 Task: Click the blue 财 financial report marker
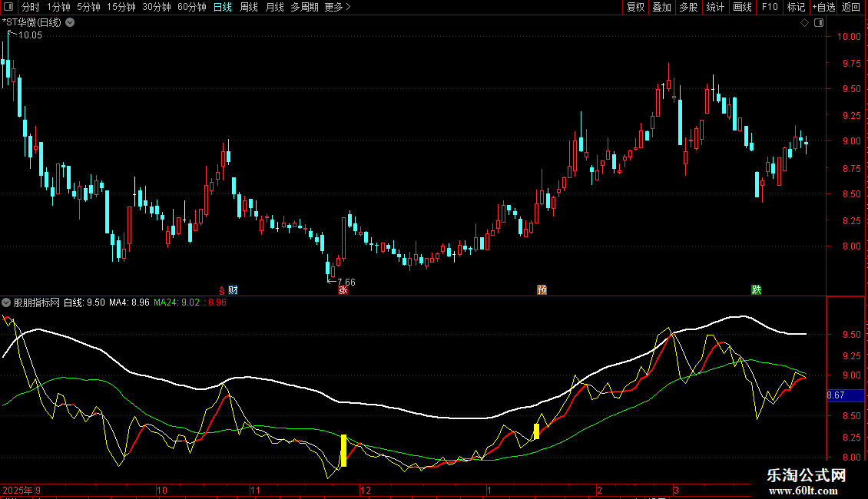pos(233,290)
